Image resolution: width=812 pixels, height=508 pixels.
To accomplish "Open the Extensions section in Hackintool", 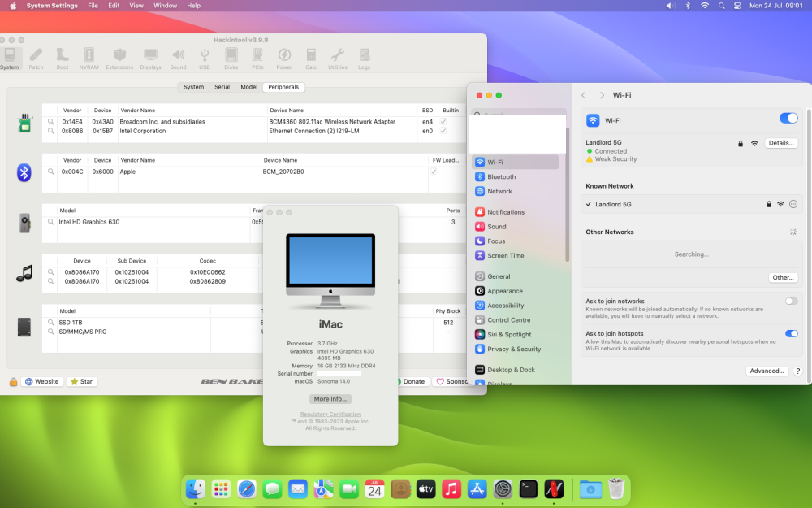I will pyautogui.click(x=119, y=59).
